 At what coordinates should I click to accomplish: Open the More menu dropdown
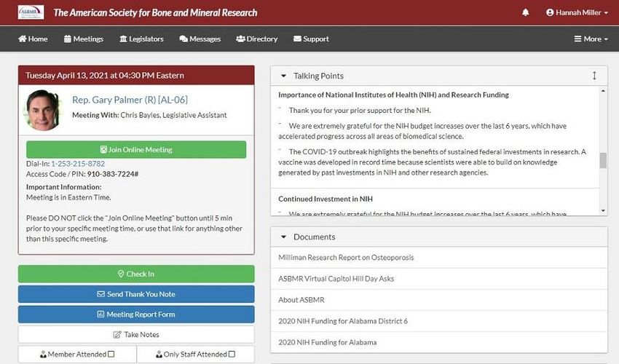point(591,39)
